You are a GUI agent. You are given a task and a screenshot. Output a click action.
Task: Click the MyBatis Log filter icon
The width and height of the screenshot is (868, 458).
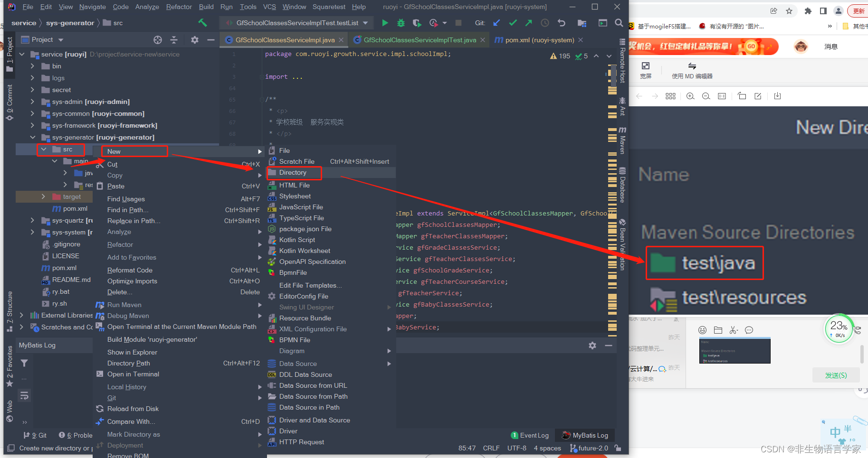click(24, 363)
